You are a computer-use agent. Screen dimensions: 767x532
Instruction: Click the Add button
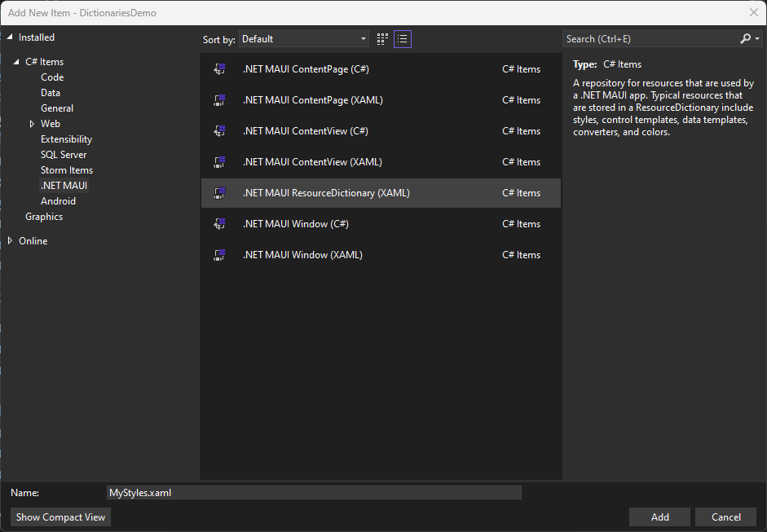659,517
